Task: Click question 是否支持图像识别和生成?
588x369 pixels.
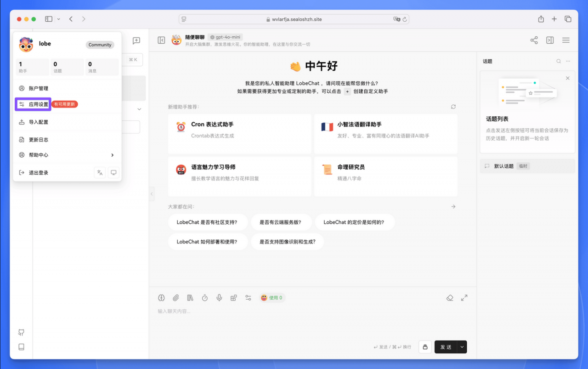Action: pyautogui.click(x=288, y=241)
